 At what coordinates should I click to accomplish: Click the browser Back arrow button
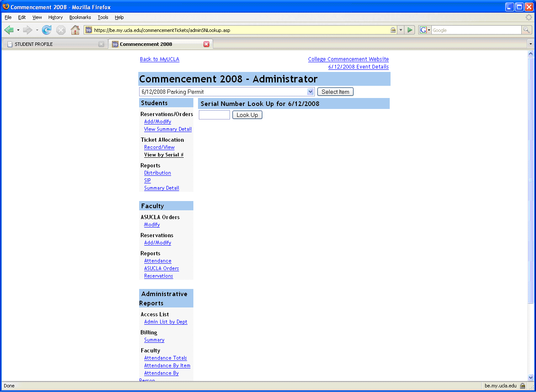9,30
